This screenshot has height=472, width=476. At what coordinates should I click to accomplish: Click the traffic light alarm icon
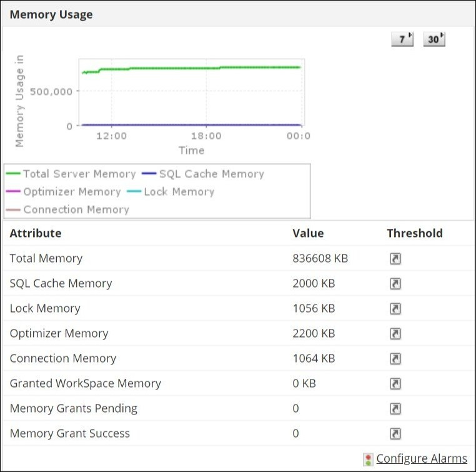pyautogui.click(x=369, y=459)
